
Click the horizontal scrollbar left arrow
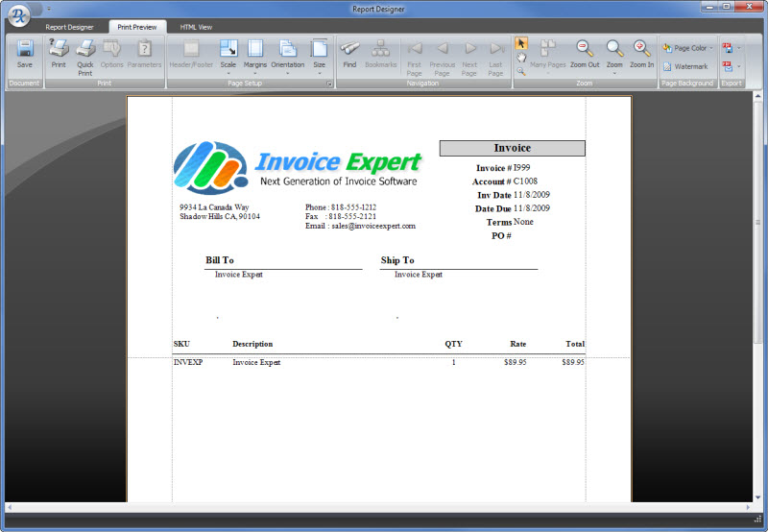(x=10, y=507)
